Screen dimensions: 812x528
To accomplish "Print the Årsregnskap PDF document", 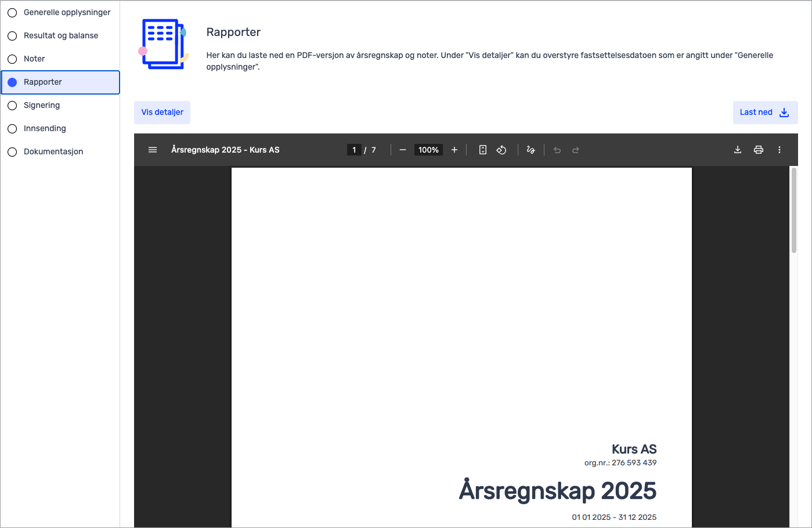I will pyautogui.click(x=759, y=150).
